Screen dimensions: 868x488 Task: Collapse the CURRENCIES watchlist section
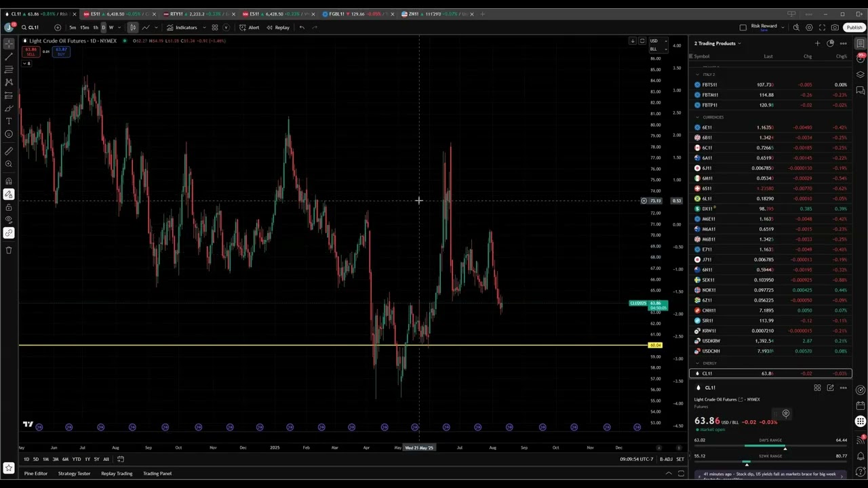pos(697,117)
